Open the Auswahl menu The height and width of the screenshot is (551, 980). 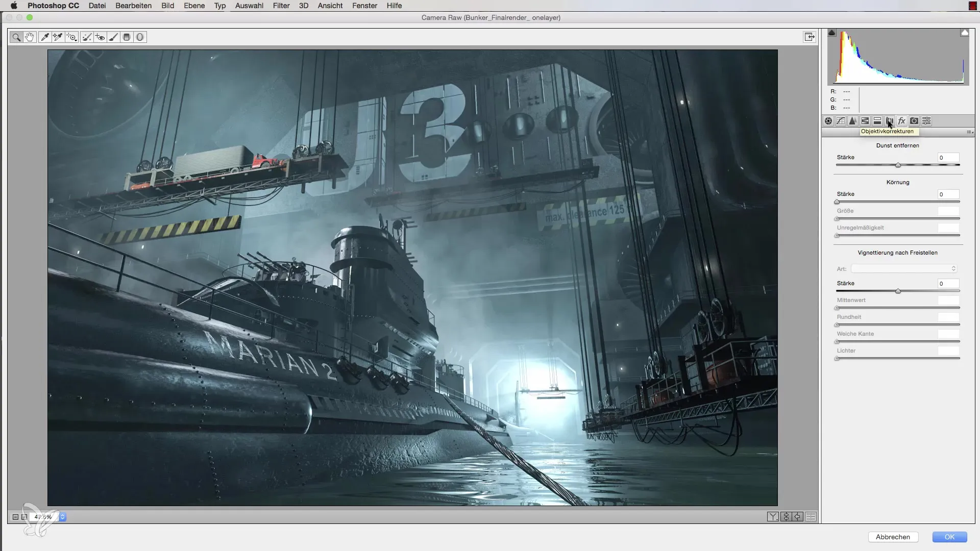pyautogui.click(x=249, y=6)
